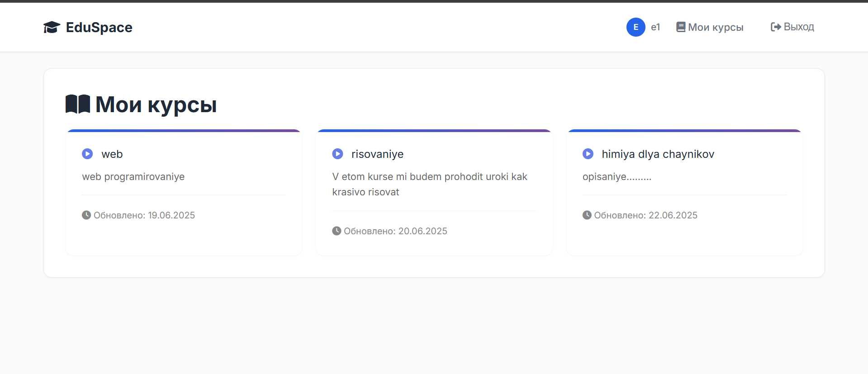
Task: Click the blue E user avatar
Action: (636, 27)
